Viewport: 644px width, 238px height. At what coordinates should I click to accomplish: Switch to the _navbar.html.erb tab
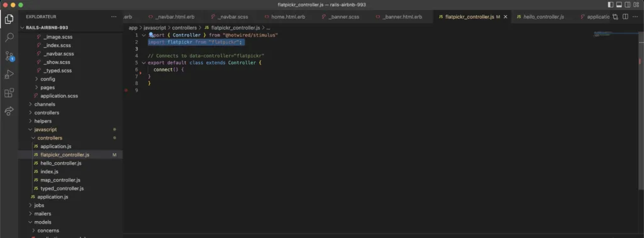click(x=171, y=17)
